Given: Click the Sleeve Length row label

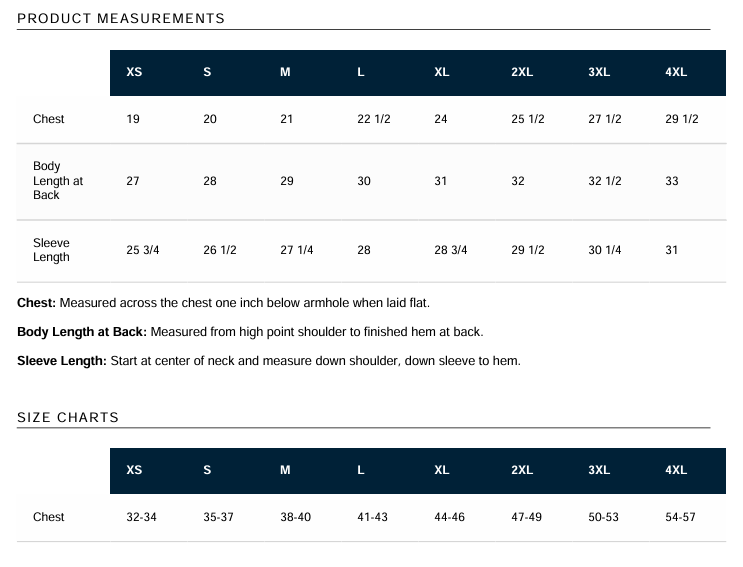Looking at the screenshot, I should tap(51, 250).
